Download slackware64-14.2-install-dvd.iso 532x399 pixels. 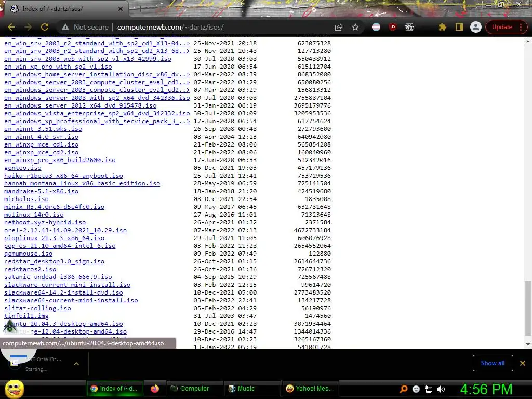(63, 293)
